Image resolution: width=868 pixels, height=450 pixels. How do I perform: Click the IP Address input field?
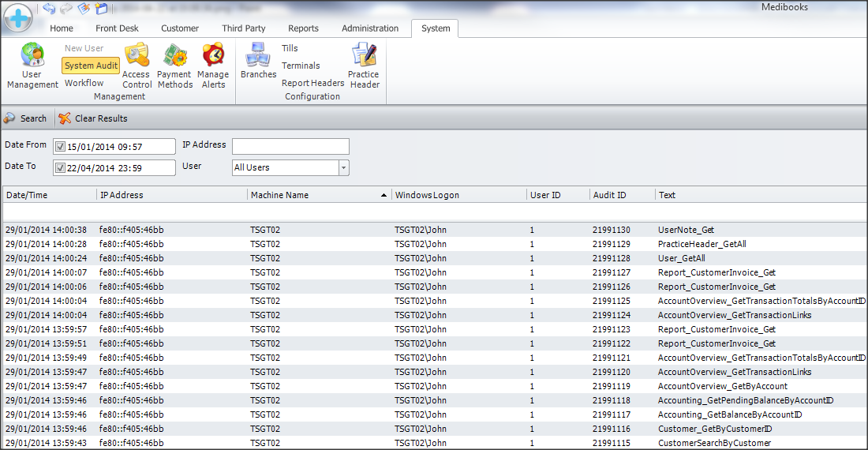point(290,147)
